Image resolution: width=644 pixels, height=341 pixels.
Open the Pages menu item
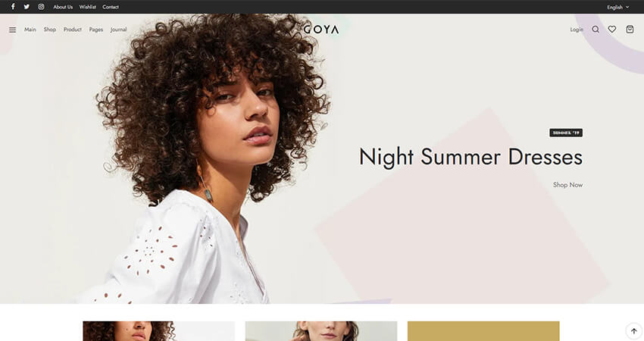pos(96,30)
